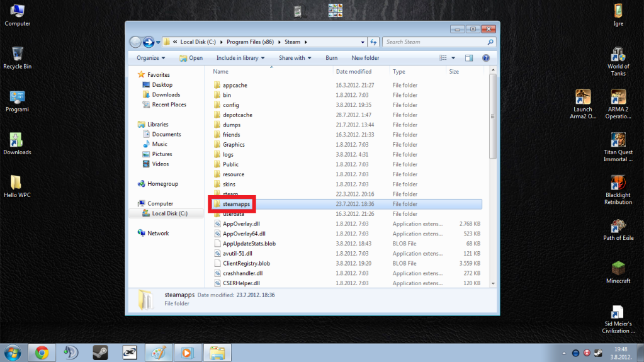Toggle the preview pane button
The height and width of the screenshot is (362, 644).
tap(469, 58)
